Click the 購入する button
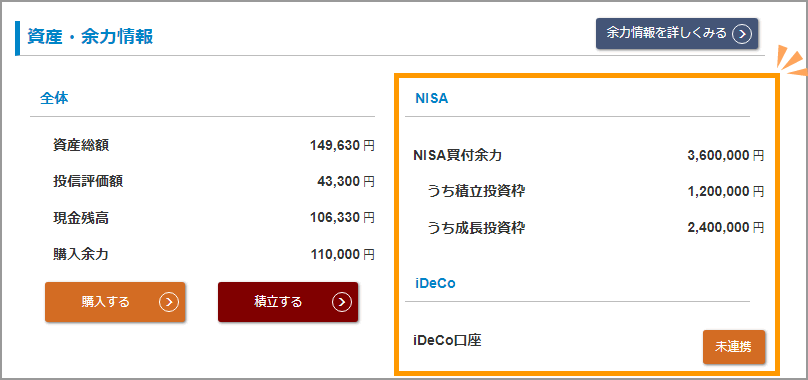Viewport: 808px width, 380px height. tap(115, 302)
